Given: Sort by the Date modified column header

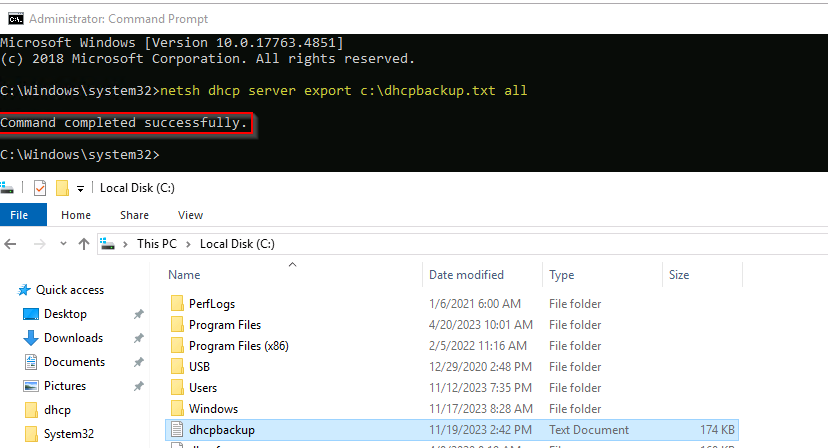Looking at the screenshot, I should click(466, 275).
